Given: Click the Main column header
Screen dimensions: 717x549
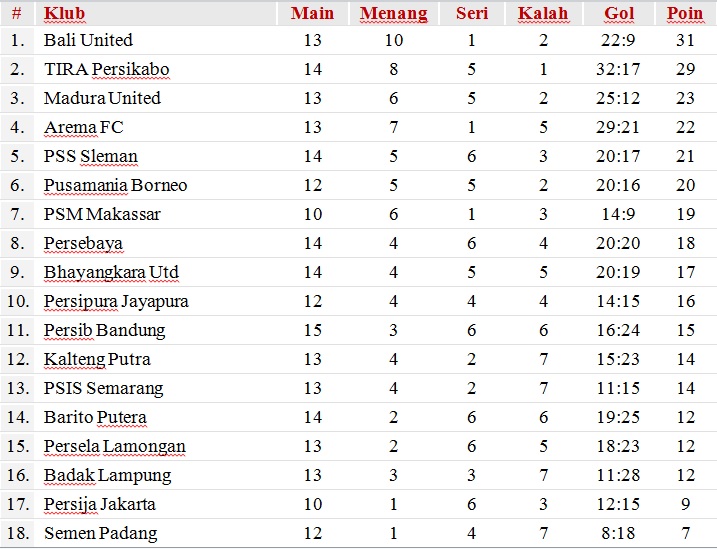Looking at the screenshot, I should coord(312,14).
